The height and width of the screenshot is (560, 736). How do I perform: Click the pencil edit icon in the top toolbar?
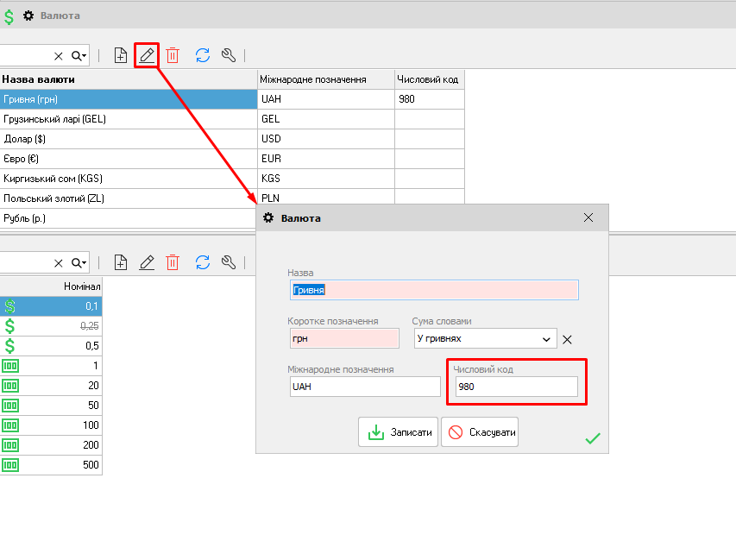147,55
